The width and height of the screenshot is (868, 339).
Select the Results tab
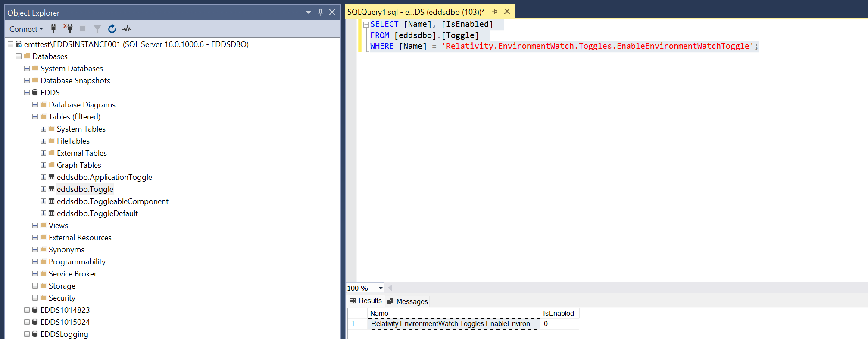(366, 301)
